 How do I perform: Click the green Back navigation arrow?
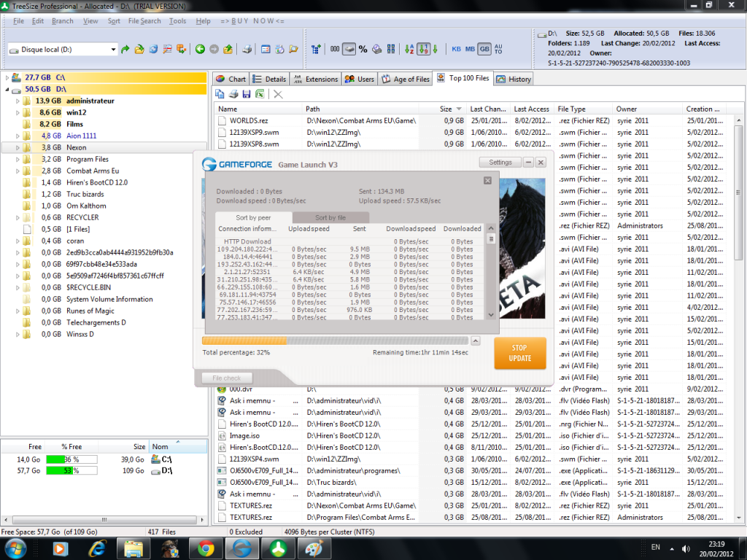click(200, 50)
